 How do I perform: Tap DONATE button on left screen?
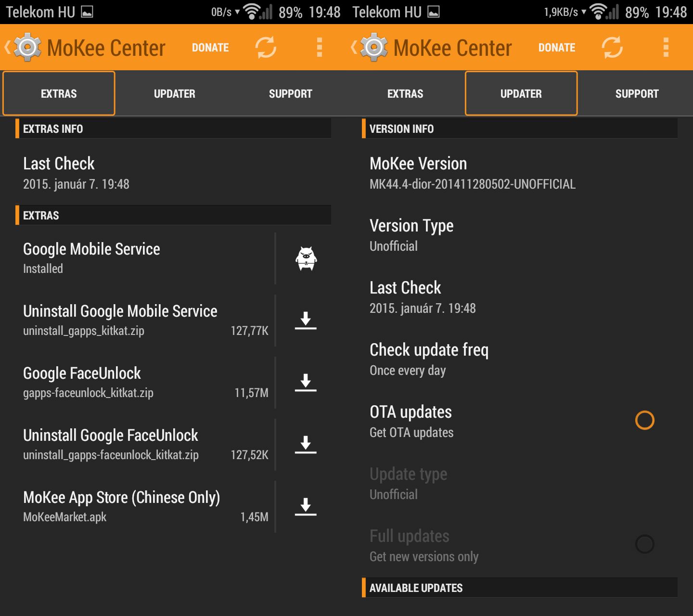point(210,47)
